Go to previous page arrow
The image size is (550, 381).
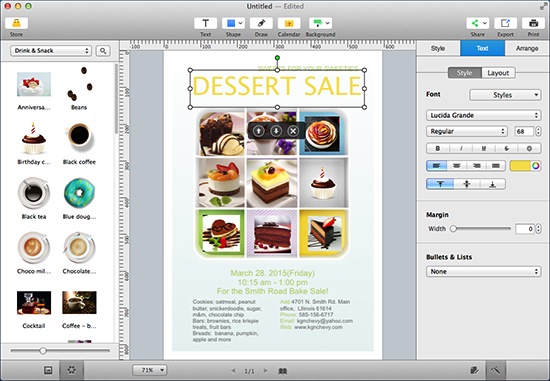[x=233, y=371]
